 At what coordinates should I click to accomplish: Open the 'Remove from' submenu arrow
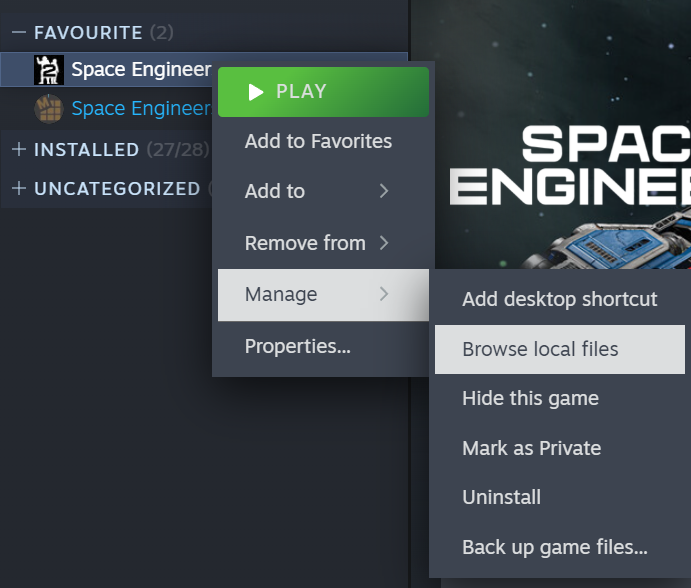click(x=384, y=243)
